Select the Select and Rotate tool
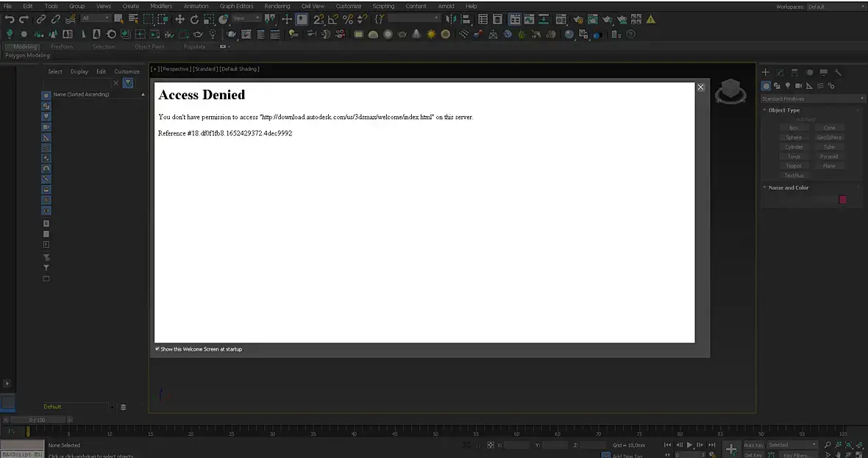The image size is (868, 458). 194,19
